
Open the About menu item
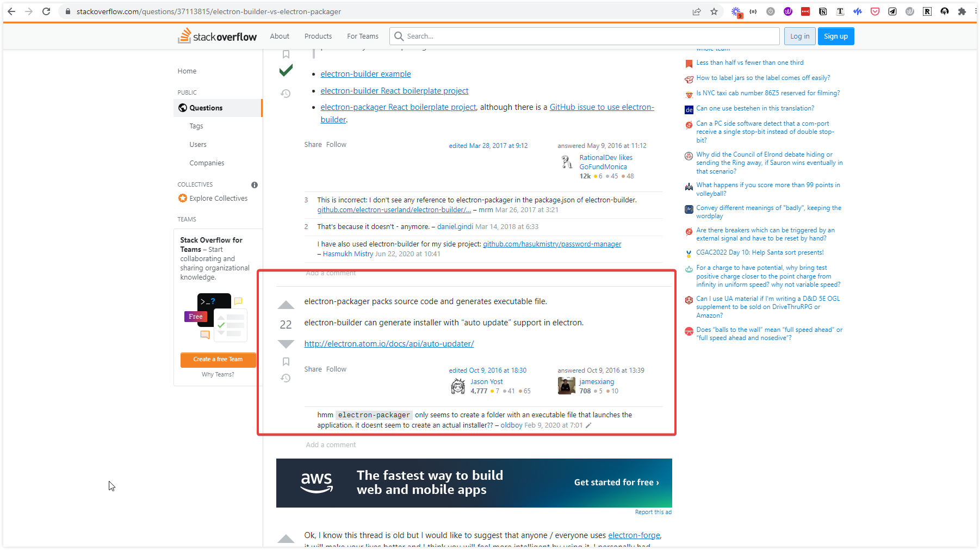click(280, 36)
